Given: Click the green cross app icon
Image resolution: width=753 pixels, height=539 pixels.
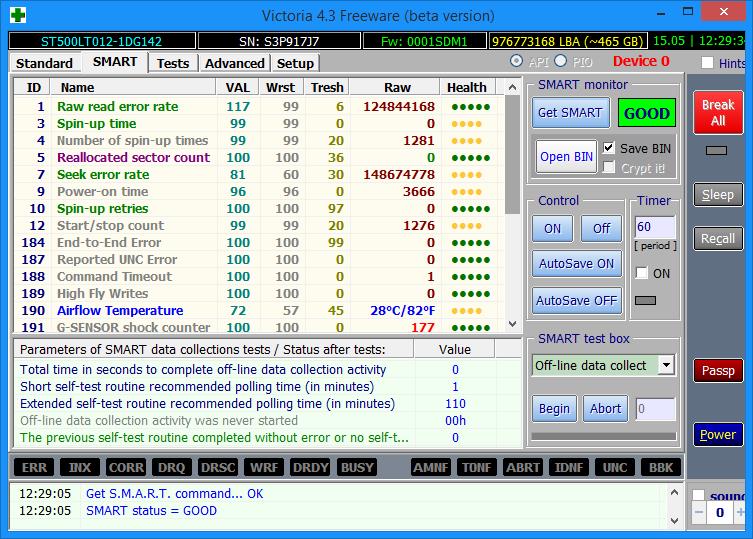Looking at the screenshot, I should click(x=18, y=15).
